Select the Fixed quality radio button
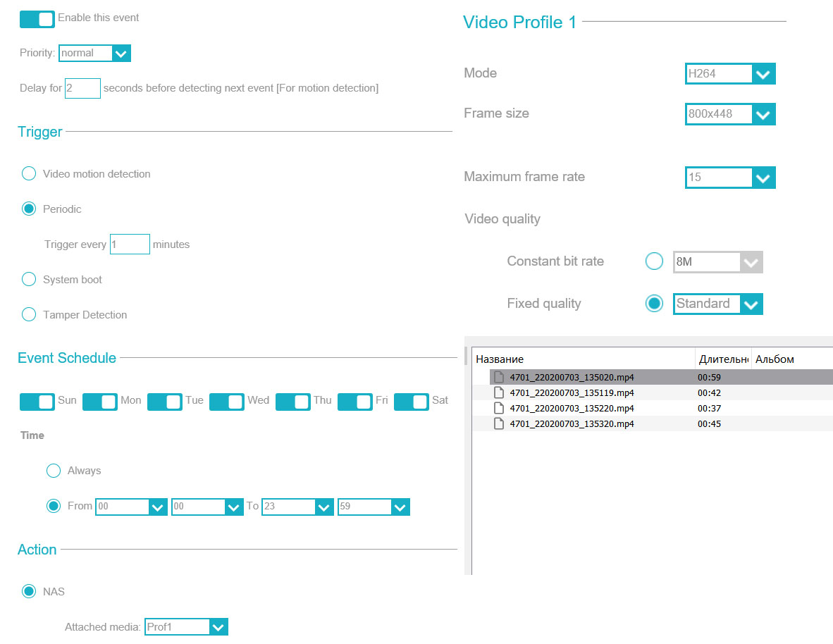The width and height of the screenshot is (833, 644). point(654,304)
